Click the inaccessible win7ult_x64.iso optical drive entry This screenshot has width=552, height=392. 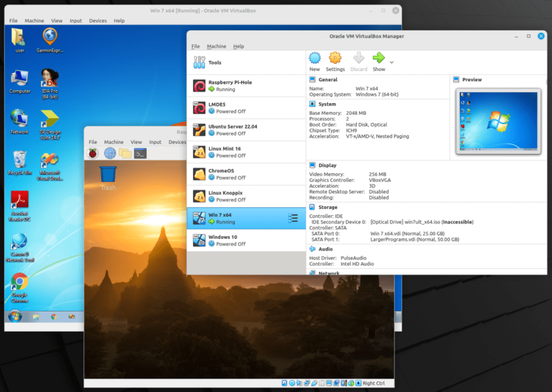pos(422,222)
